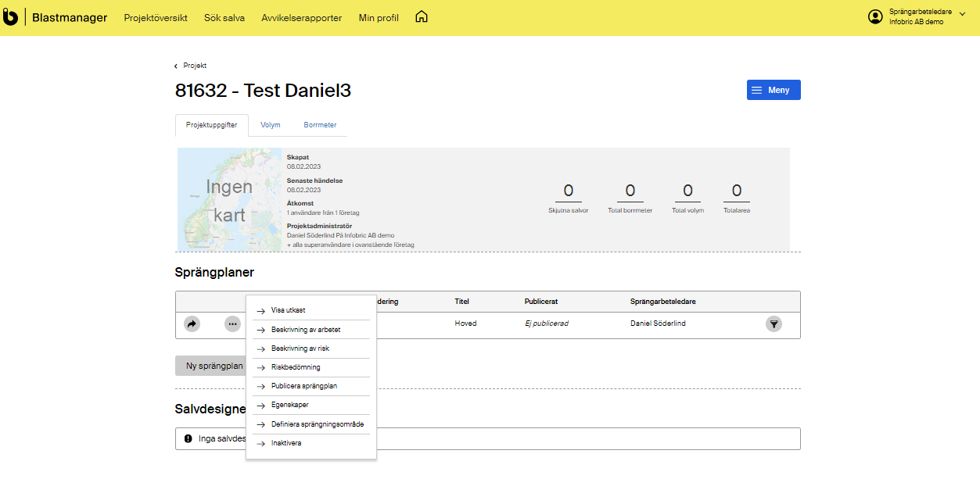Click the Total volym counter

coord(687,198)
